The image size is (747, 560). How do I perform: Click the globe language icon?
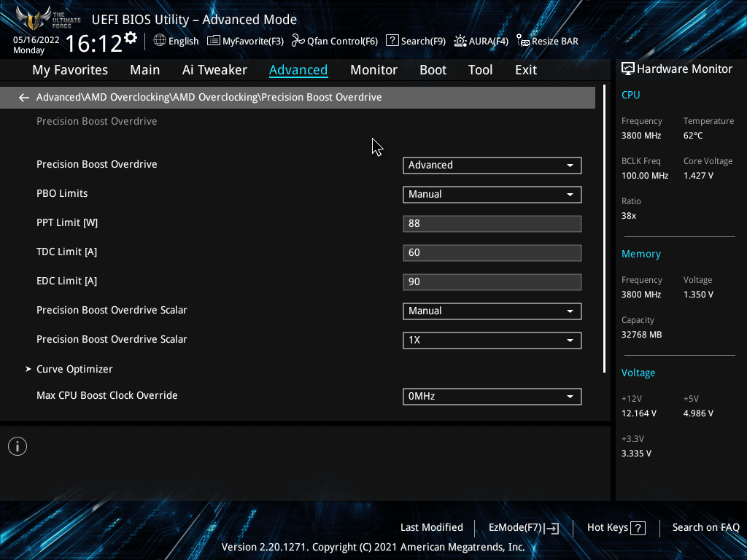click(x=160, y=41)
